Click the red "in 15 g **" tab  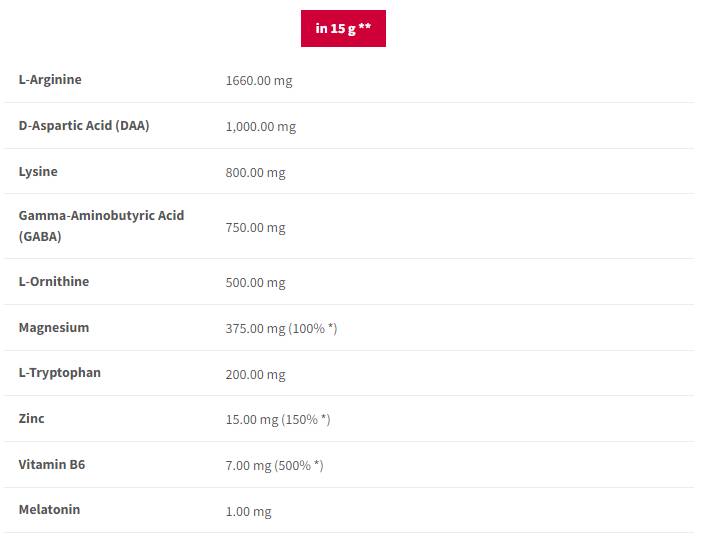(x=343, y=28)
